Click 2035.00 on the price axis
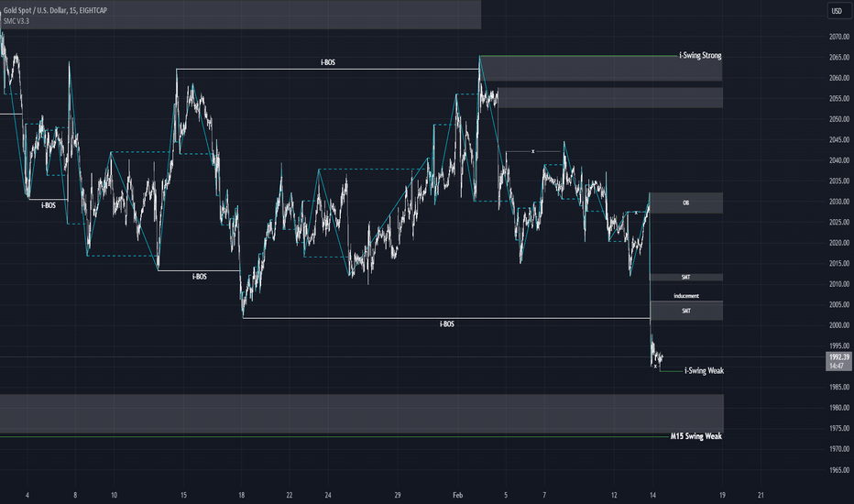Screen dimensions: 854x504 pos(839,181)
